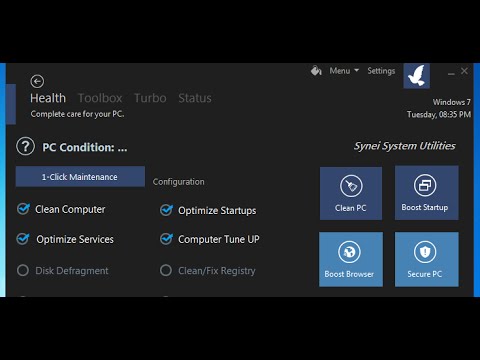Start 1-Click Maintenance
The height and width of the screenshot is (360, 480).
coord(80,177)
